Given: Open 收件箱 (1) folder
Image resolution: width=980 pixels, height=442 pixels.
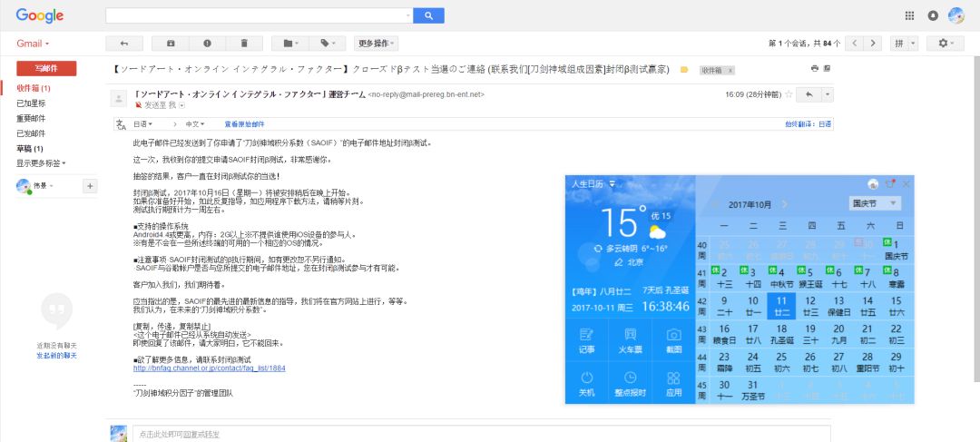Looking at the screenshot, I should [x=34, y=88].
